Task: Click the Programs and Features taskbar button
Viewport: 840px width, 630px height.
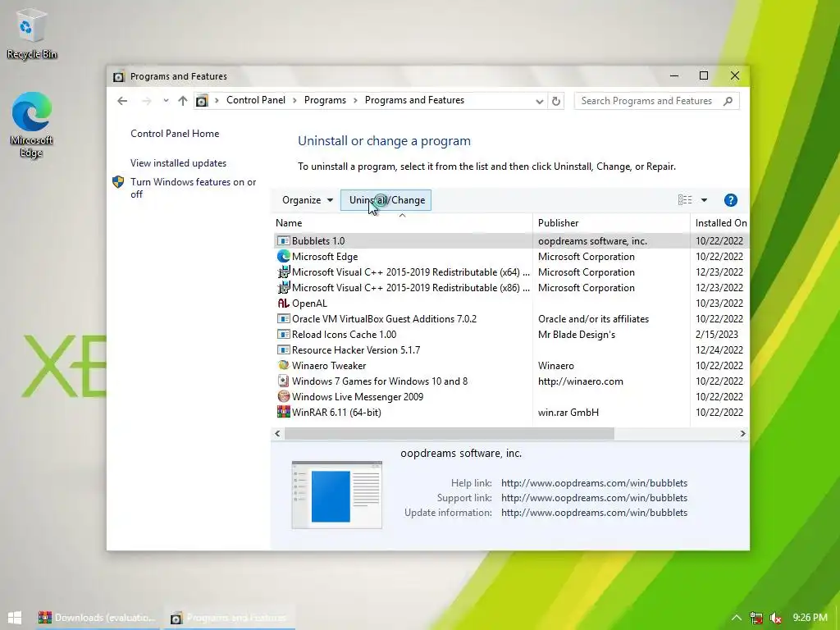Action: (229, 618)
